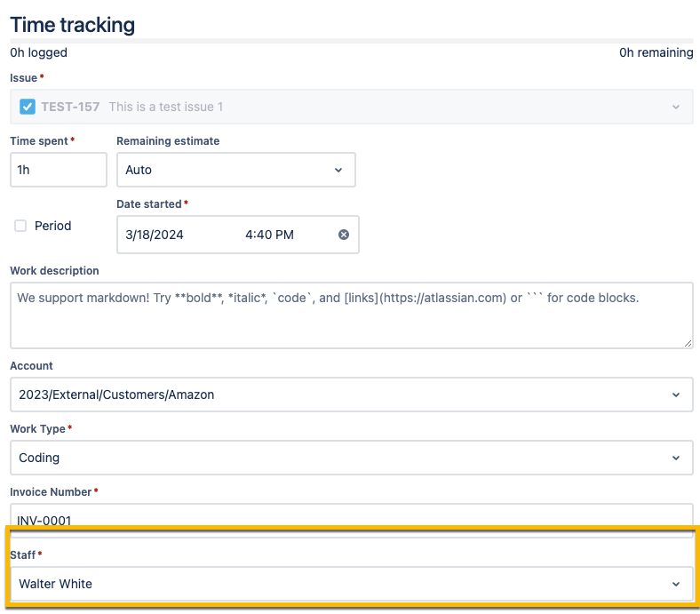
Task: Click the 'Remaining estimate' label
Action: 168,140
